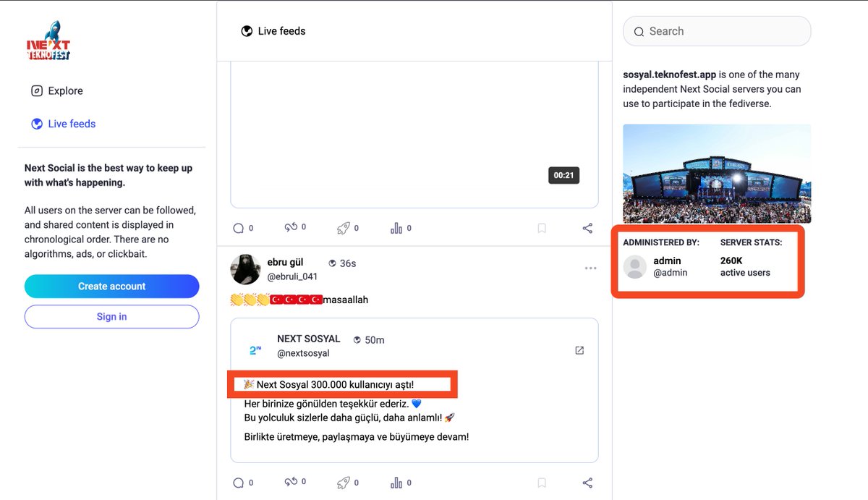
Task: Click the Create account button
Action: pos(111,287)
